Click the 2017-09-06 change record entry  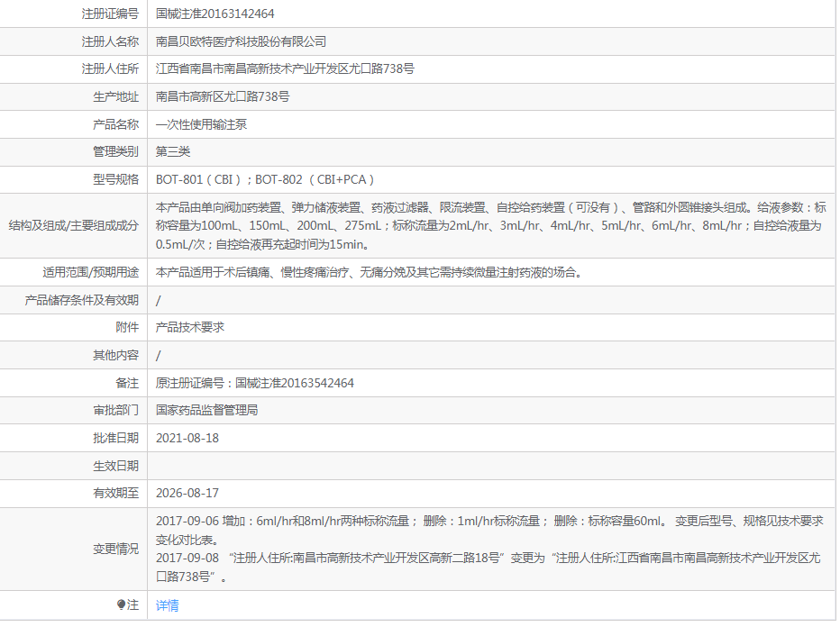[x=489, y=530]
